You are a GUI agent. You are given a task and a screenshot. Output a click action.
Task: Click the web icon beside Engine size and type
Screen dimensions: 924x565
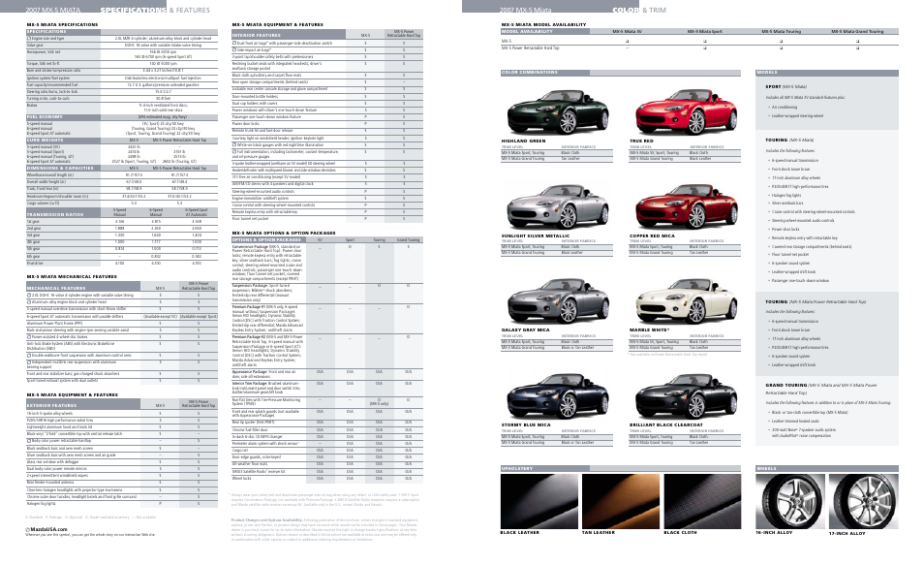29,39
